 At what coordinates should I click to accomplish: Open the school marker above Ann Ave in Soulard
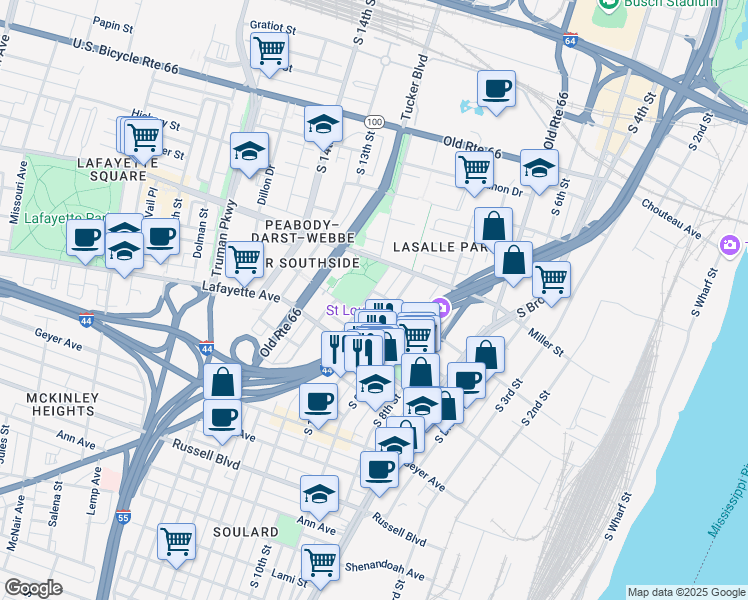click(320, 496)
